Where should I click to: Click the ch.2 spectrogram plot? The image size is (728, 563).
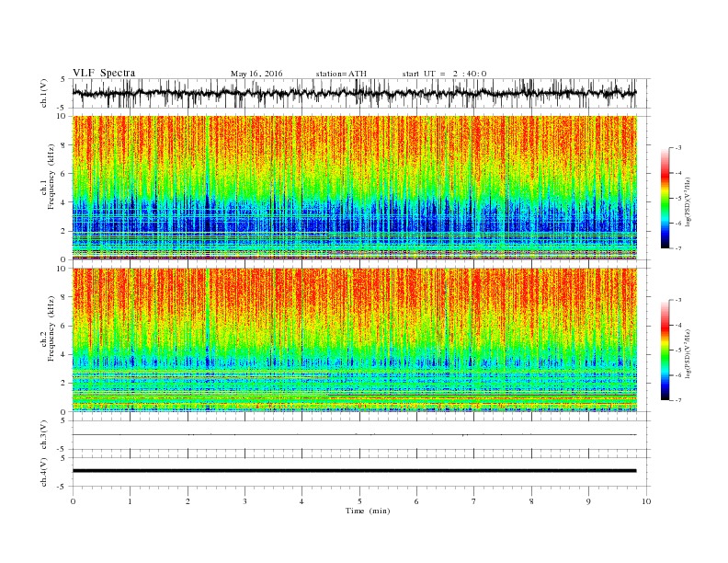tap(355, 340)
